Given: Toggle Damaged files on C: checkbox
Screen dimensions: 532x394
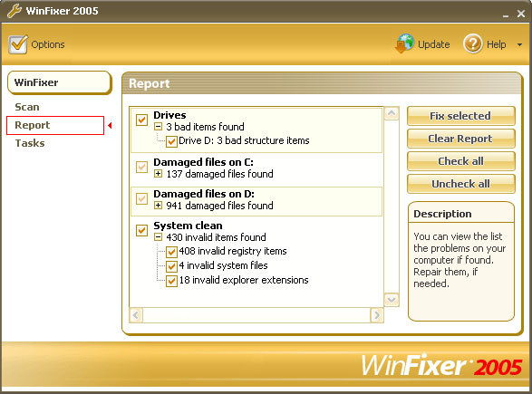Looking at the screenshot, I should [141, 167].
